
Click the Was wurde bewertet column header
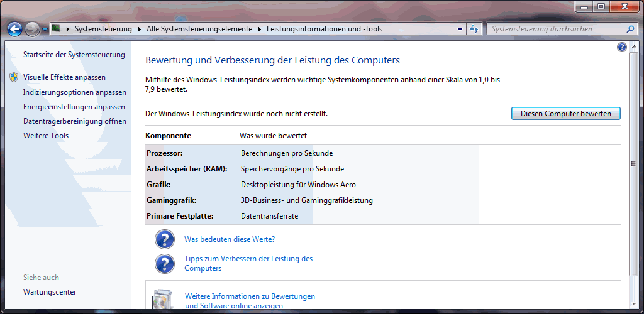273,136
